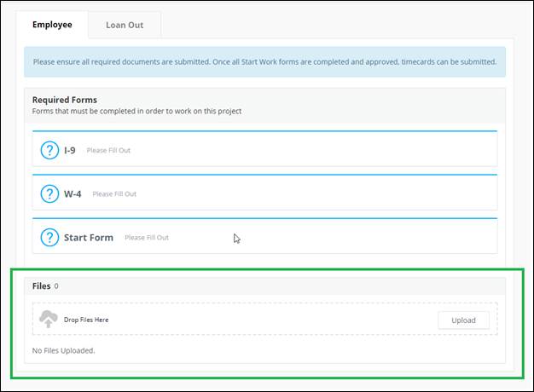534x392 pixels.
Task: Click the Drop Files Here area
Action: pos(265,319)
